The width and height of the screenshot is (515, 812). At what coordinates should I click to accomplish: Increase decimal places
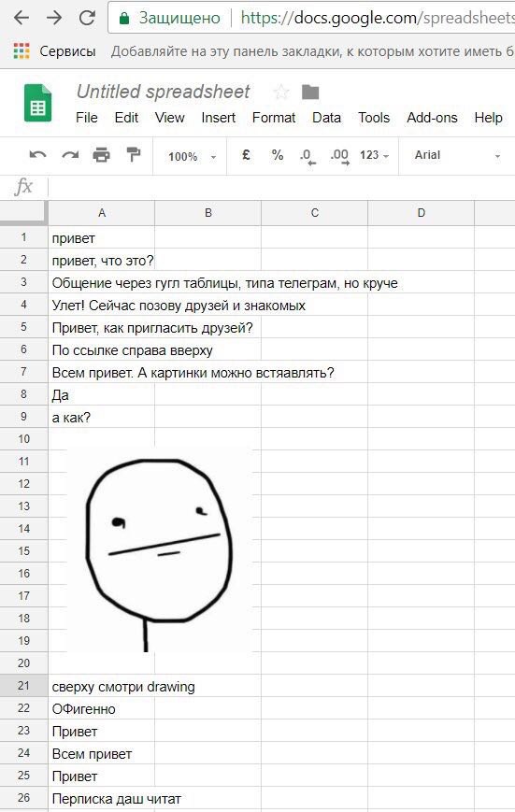coord(339,156)
